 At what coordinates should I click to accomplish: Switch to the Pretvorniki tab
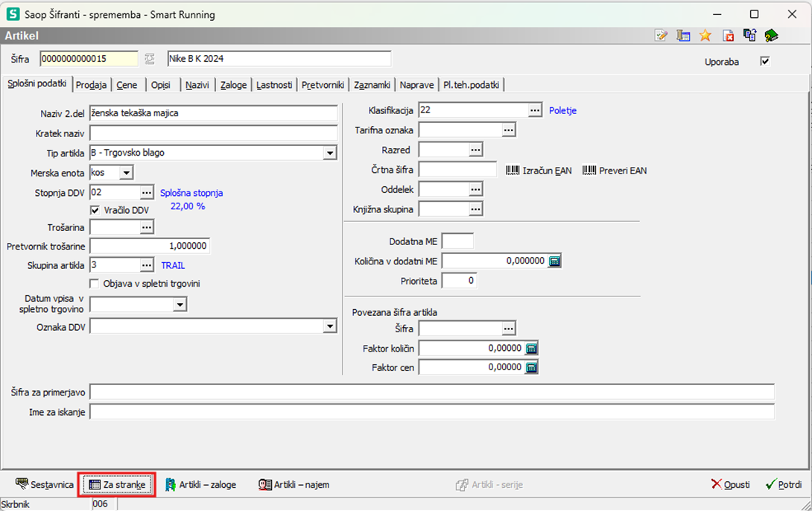tap(323, 85)
